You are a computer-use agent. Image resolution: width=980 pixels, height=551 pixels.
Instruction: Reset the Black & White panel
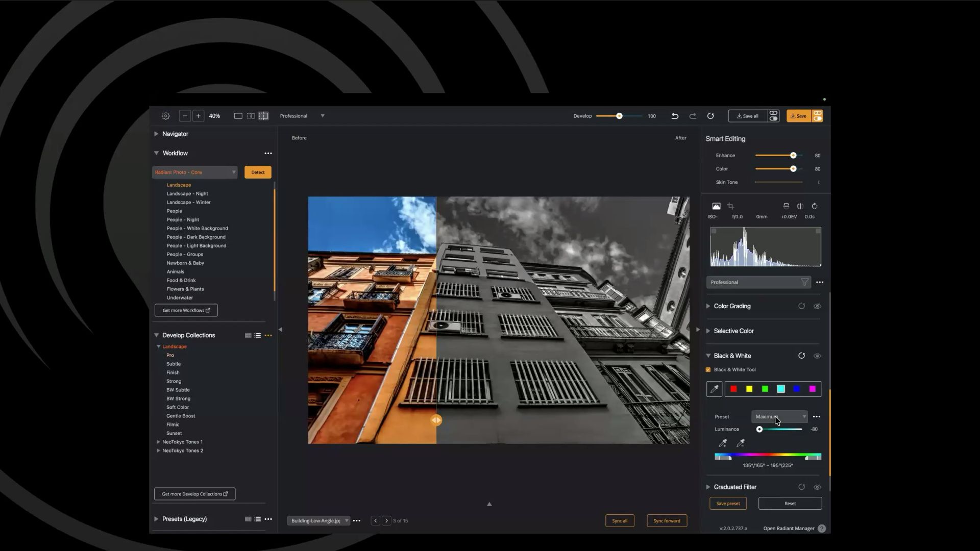click(x=801, y=356)
